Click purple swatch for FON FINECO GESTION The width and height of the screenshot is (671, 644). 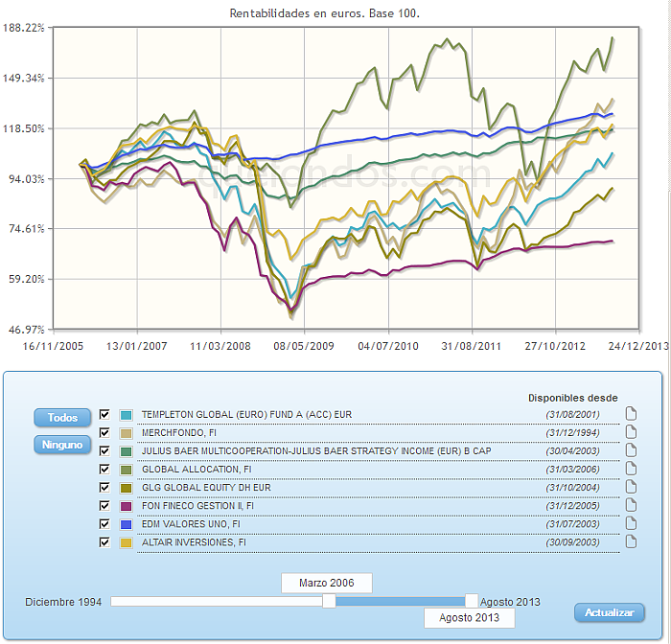coord(126,506)
